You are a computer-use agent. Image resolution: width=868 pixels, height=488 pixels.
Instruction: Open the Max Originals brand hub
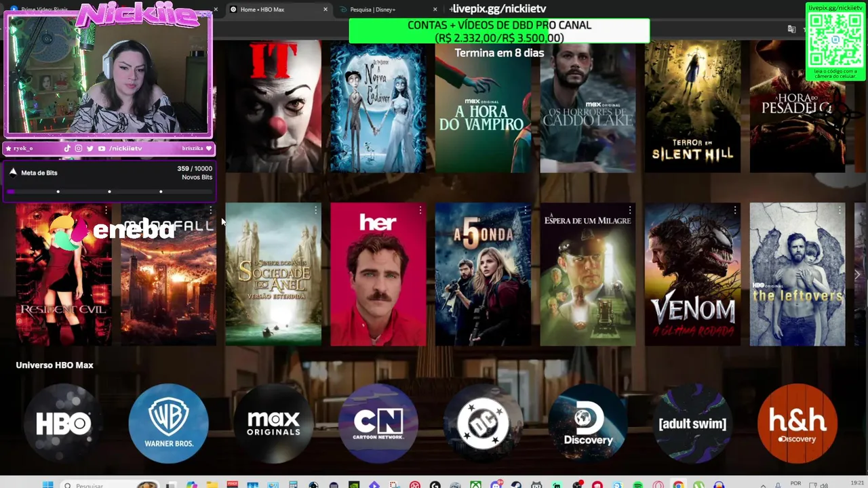click(273, 424)
